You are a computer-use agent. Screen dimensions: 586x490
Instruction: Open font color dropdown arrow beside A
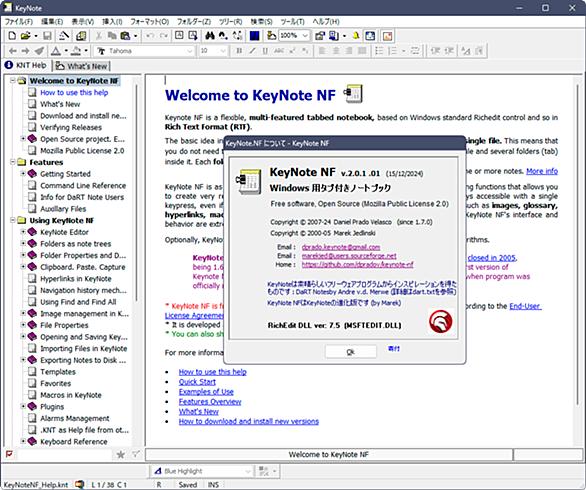coord(66,50)
